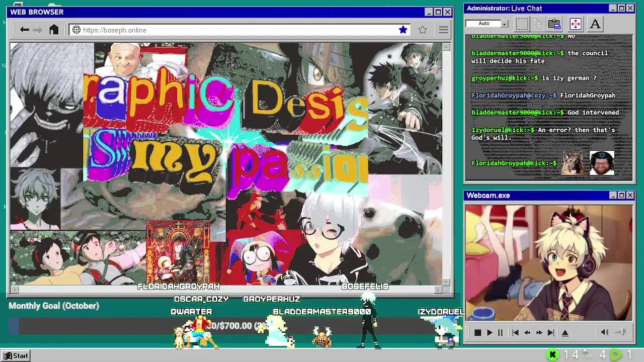Play the Webcam.exe stream
Viewport: 644px width, 362px height.
point(489,332)
